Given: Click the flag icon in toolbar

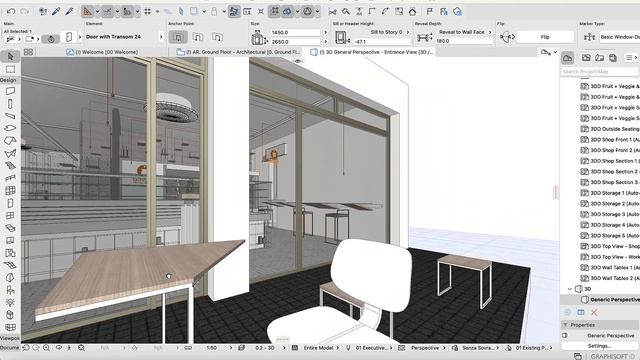Looking at the screenshot, I should point(429,11).
